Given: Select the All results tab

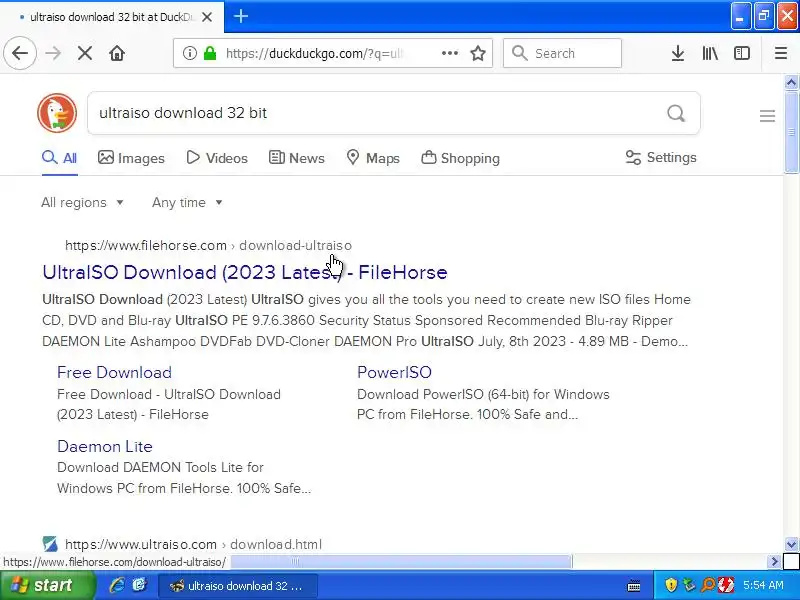Looking at the screenshot, I should tap(60, 158).
